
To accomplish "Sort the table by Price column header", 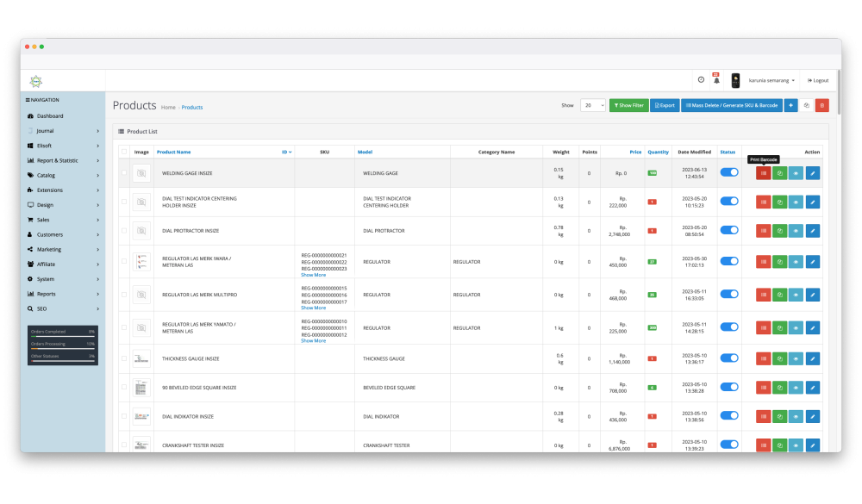I will point(635,152).
